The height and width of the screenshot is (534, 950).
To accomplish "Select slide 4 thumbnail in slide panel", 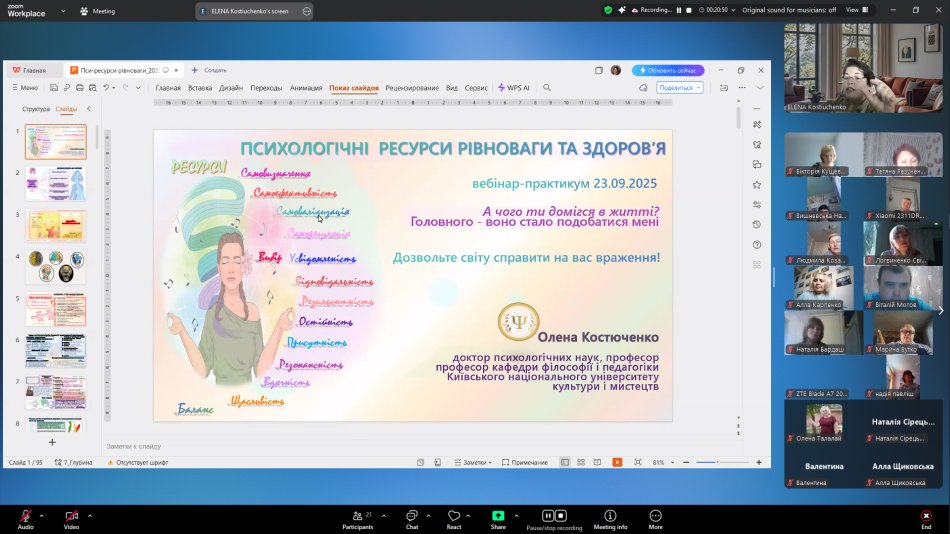I will (x=56, y=267).
